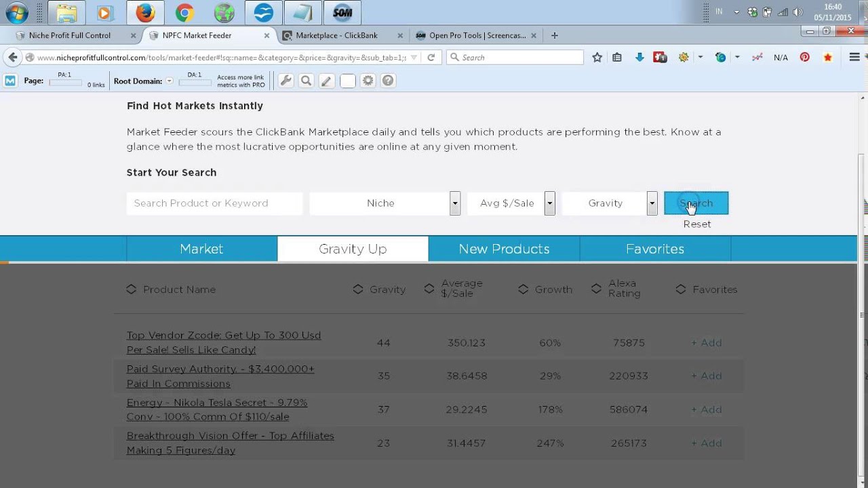Click the MozBar M logo icon
This screenshot has width=868, height=488.
(x=10, y=81)
